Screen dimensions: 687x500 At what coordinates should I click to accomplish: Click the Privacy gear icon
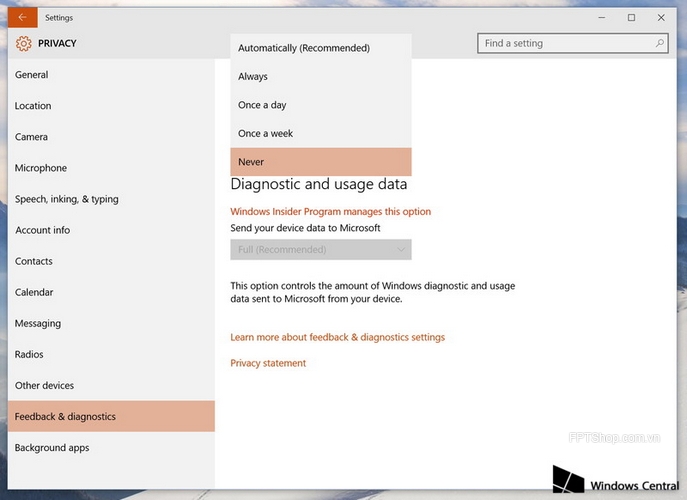coord(24,43)
